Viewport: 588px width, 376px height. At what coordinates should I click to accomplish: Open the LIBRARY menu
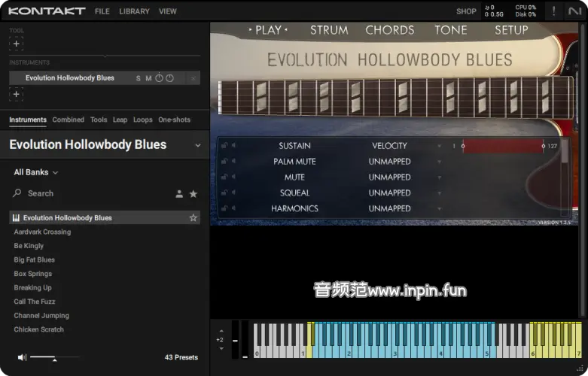tap(134, 11)
